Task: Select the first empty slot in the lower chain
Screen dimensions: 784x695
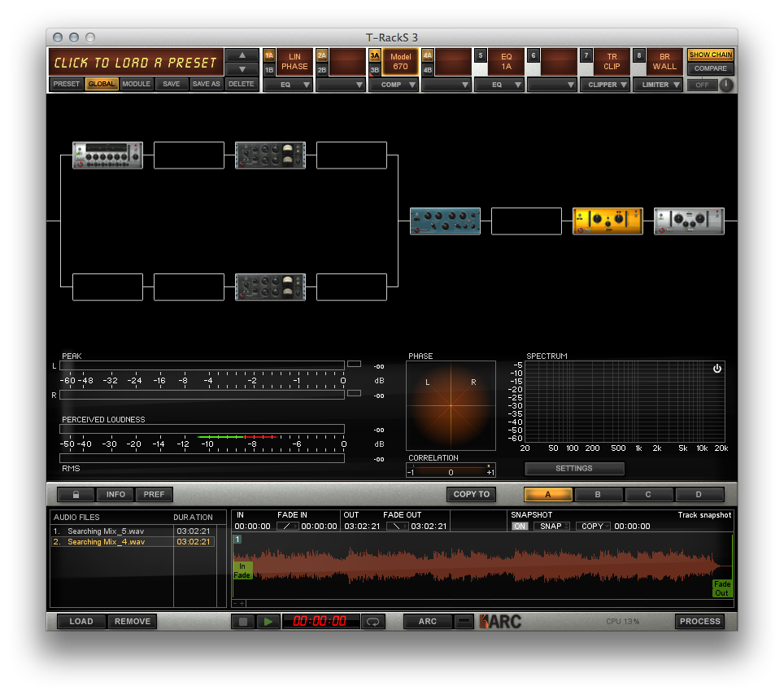Action: [107, 287]
